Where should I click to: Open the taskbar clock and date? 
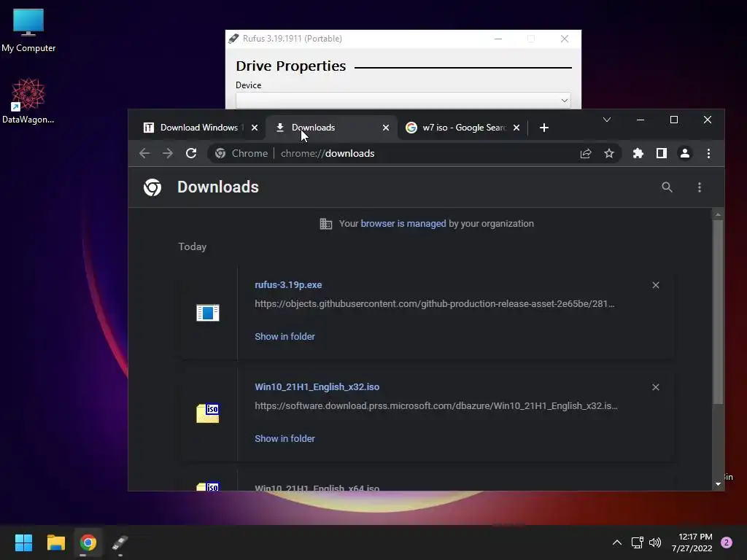pyautogui.click(x=692, y=542)
